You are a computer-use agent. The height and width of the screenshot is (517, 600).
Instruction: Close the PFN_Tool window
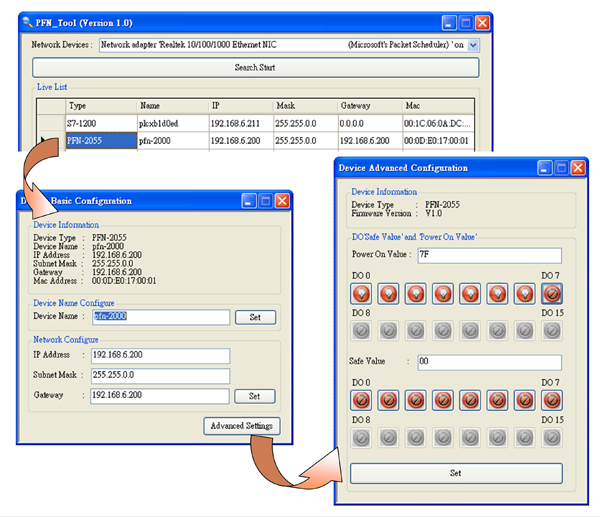tap(483, 23)
